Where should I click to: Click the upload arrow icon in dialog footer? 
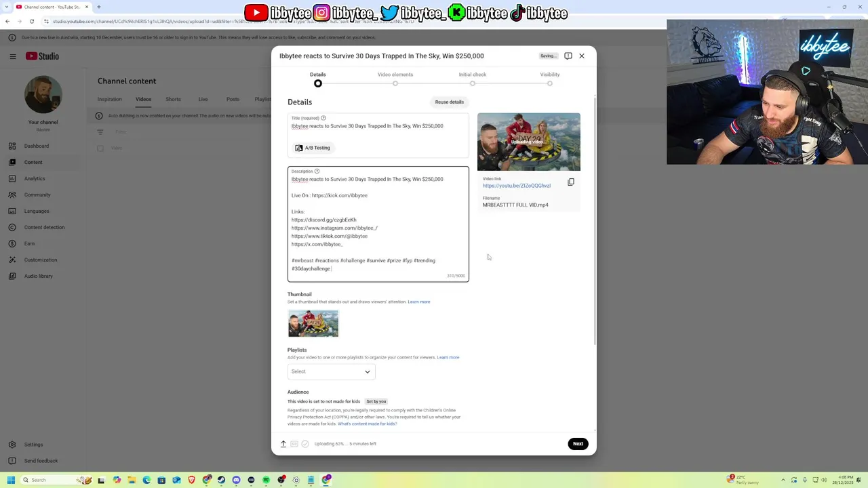(x=283, y=444)
